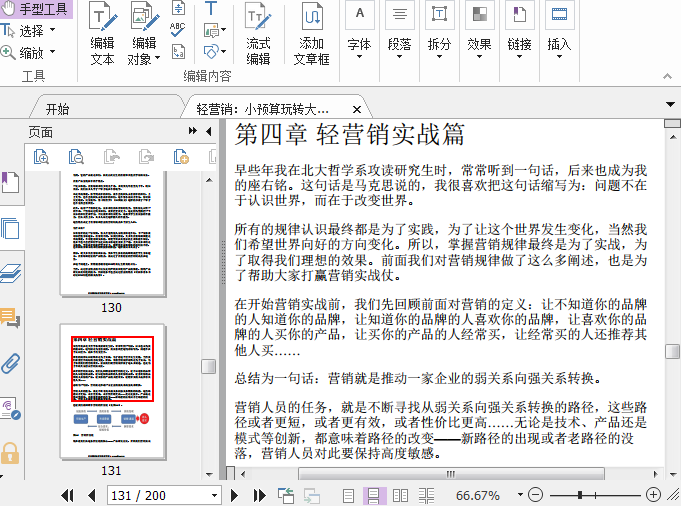Viewport: 681px width, 506px height.
Task: Collapse the ribbon with the up chevron
Action: (668, 76)
